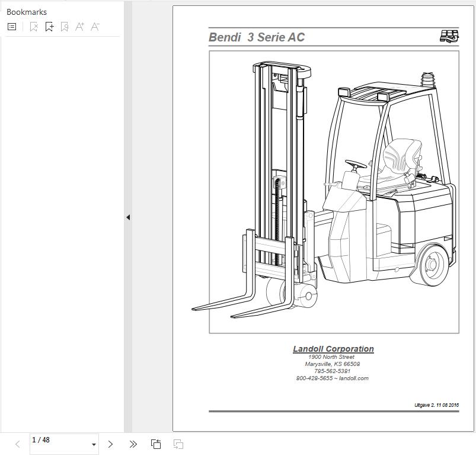The image size is (476, 456).
Task: Go to the next page
Action: [110, 444]
